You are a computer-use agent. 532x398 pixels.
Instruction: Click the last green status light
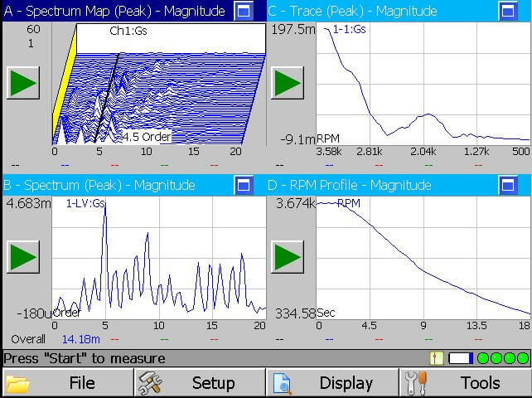[523, 358]
